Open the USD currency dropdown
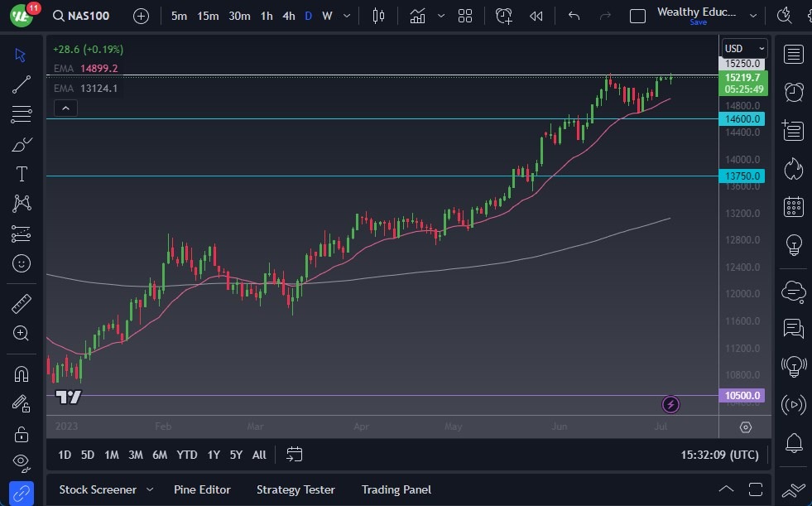 742,48
